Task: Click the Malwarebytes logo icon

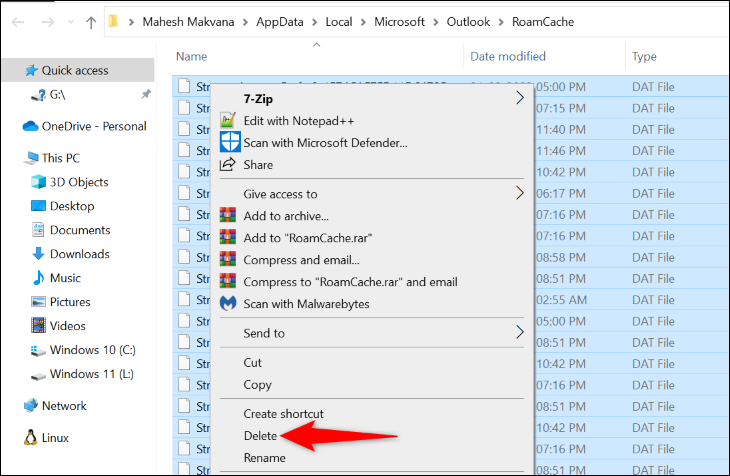Action: click(228, 303)
